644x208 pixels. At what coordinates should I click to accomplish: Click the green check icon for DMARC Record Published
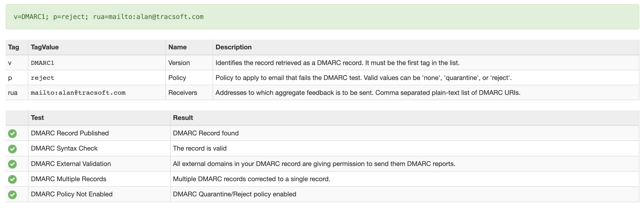[x=12, y=133]
